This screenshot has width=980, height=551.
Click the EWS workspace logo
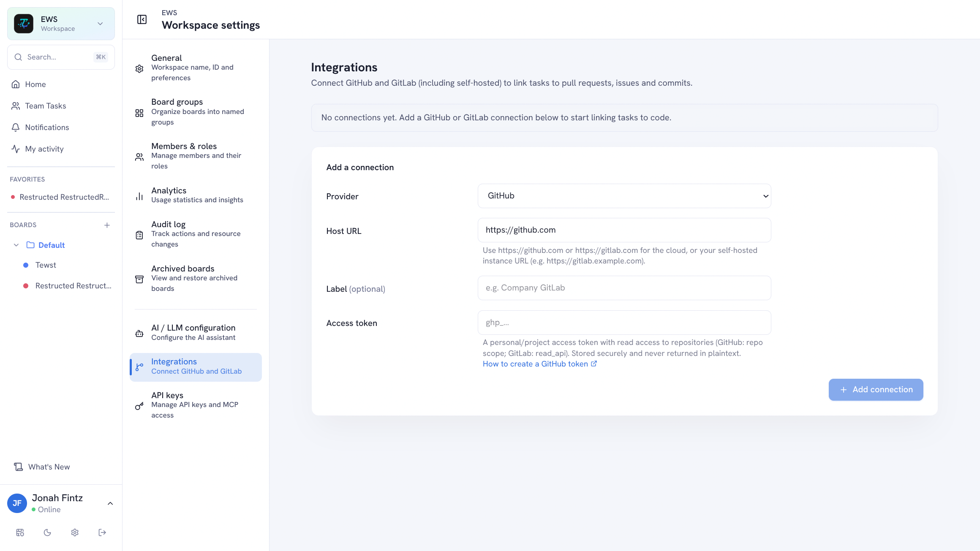click(x=24, y=24)
